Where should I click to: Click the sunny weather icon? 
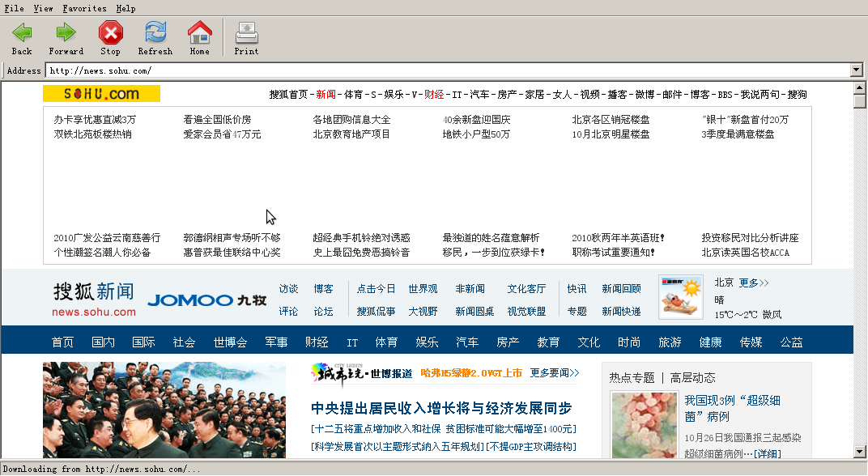tap(681, 297)
